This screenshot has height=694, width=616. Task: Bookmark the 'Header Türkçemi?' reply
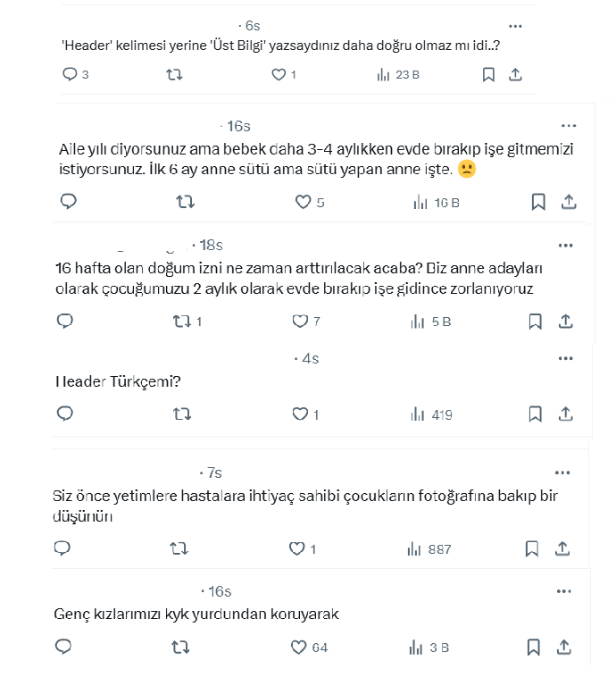pyautogui.click(x=535, y=414)
